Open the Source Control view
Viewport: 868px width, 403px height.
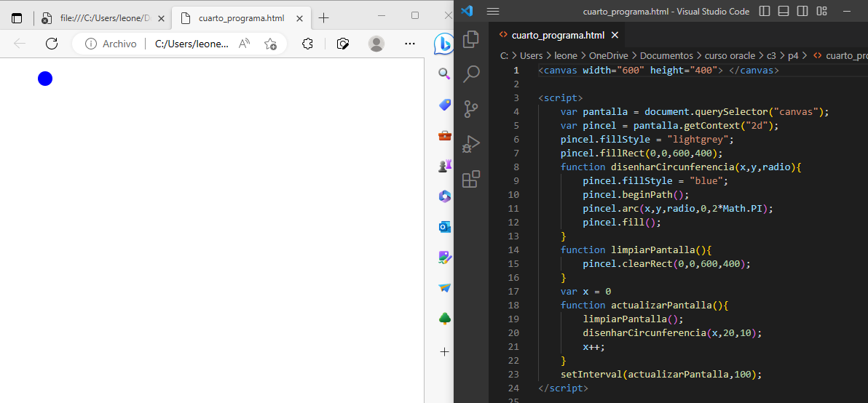pos(471,109)
